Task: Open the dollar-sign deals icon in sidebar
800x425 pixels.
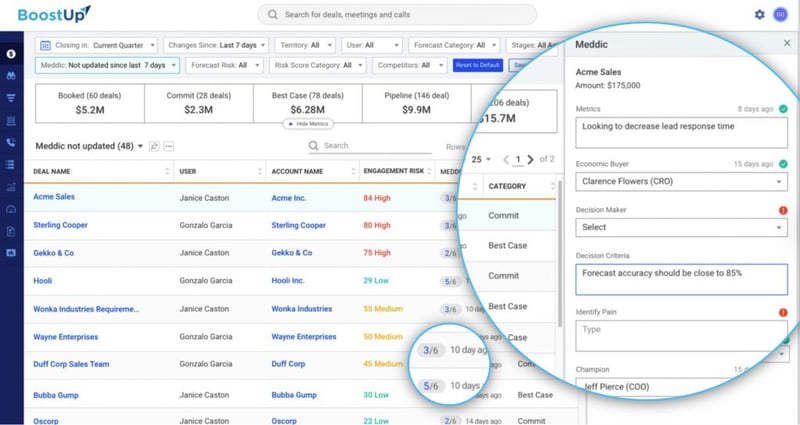Action: (x=11, y=54)
